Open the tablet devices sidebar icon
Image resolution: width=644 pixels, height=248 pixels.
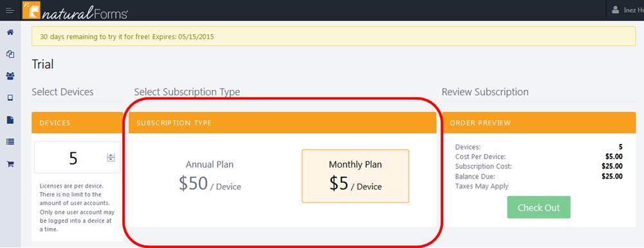(10, 98)
